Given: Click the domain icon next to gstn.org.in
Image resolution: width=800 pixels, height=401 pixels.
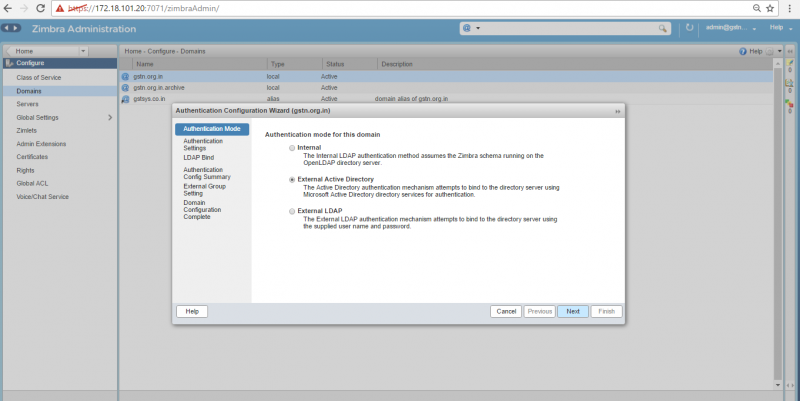Looking at the screenshot, I should click(125, 77).
